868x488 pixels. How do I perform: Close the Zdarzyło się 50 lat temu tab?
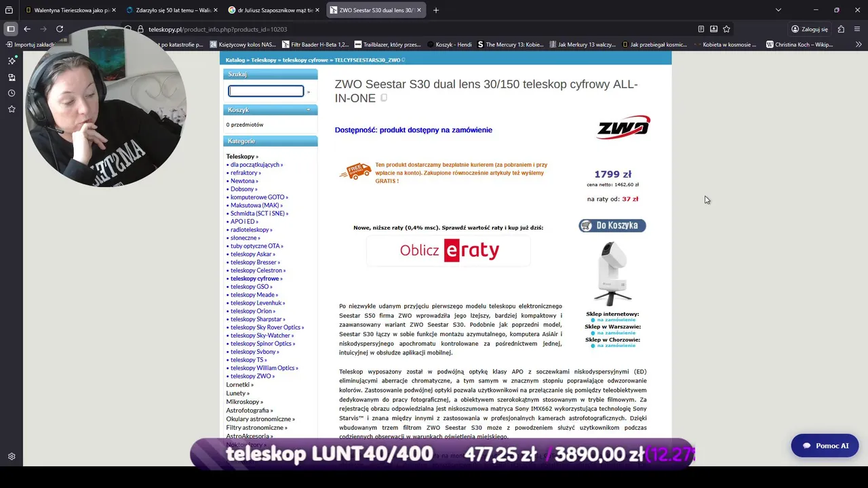(x=216, y=10)
